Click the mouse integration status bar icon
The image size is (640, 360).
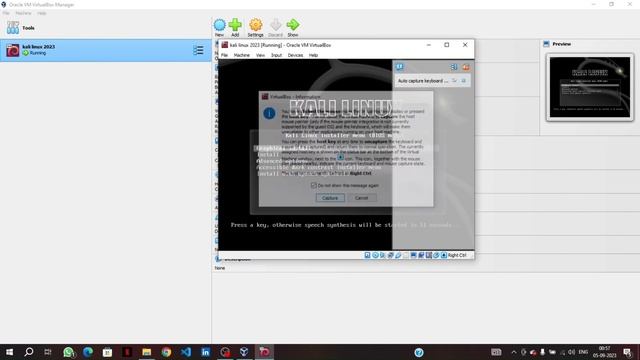click(436, 255)
